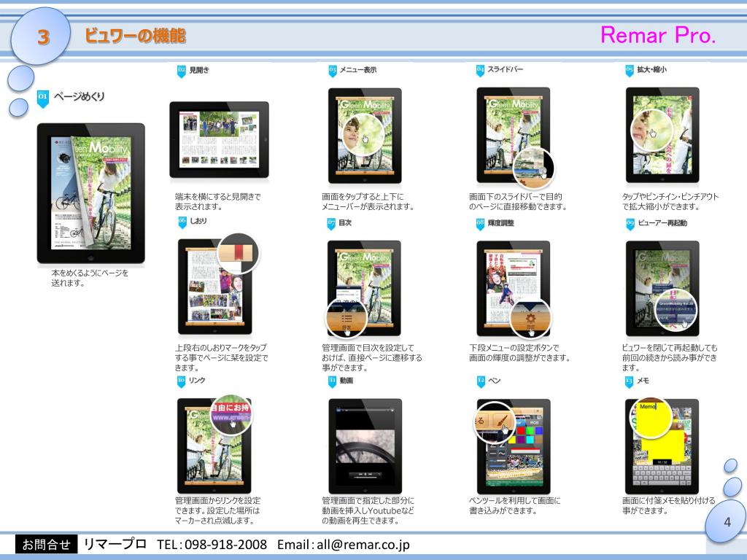Click the section number 3 bubble
747x560 pixels.
[41, 36]
